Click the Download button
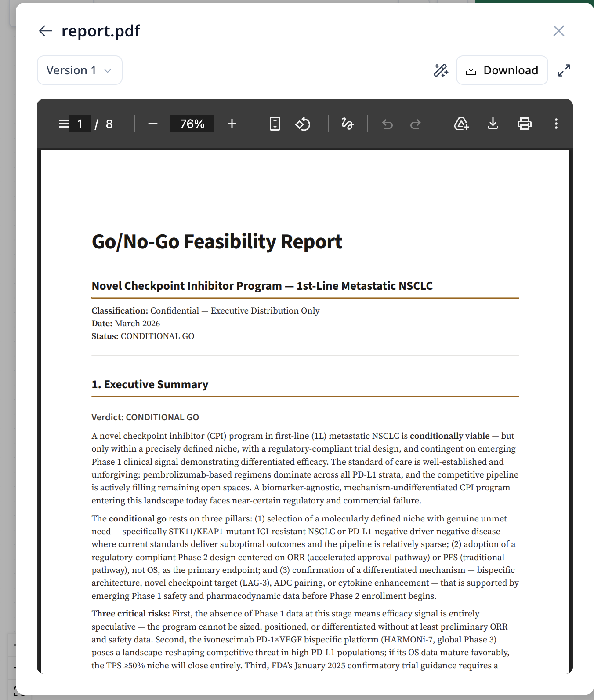594x700 pixels. 502,70
